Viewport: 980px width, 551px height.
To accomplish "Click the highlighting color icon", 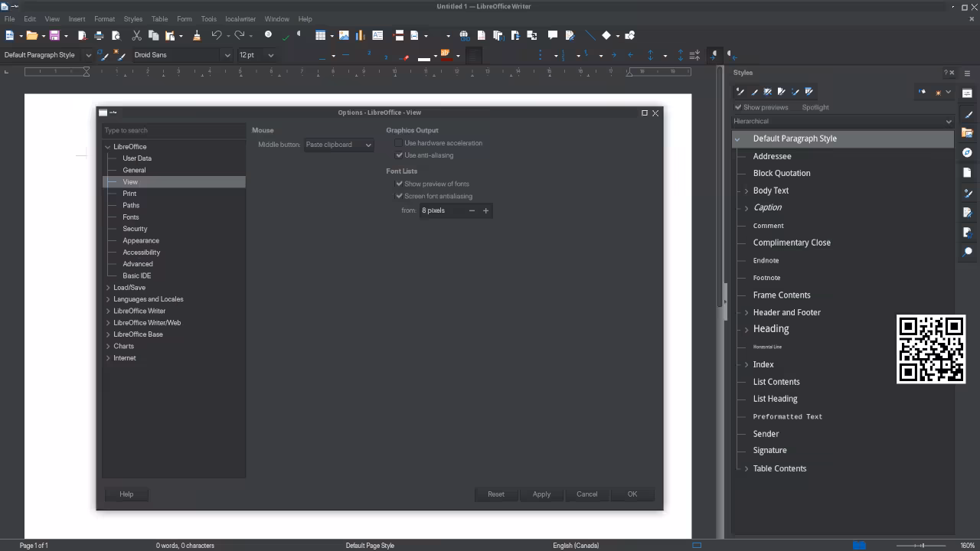I will (x=446, y=55).
